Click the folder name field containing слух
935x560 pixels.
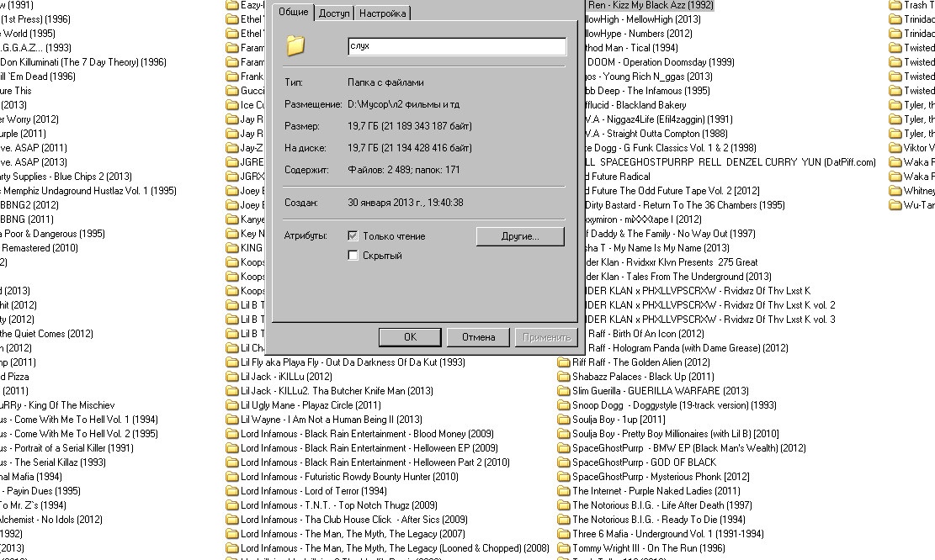click(x=457, y=46)
